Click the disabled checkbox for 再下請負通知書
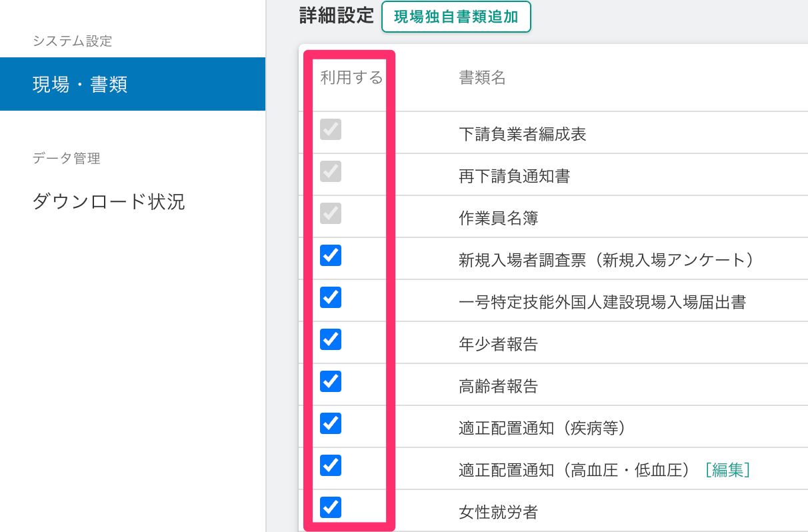This screenshot has height=532, width=808. pyautogui.click(x=331, y=171)
